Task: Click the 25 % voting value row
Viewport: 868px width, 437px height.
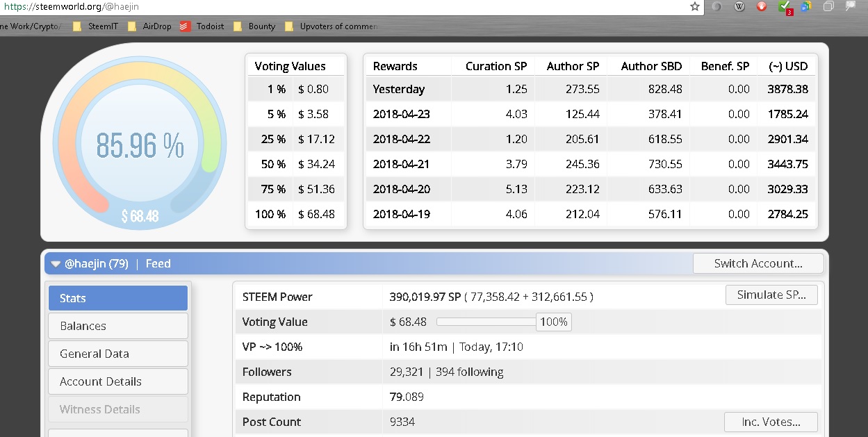Action: pyautogui.click(x=296, y=139)
